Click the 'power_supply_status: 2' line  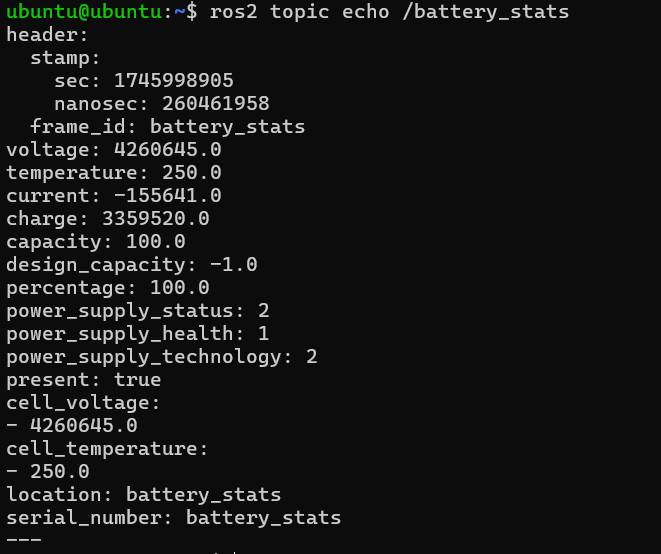tap(138, 311)
